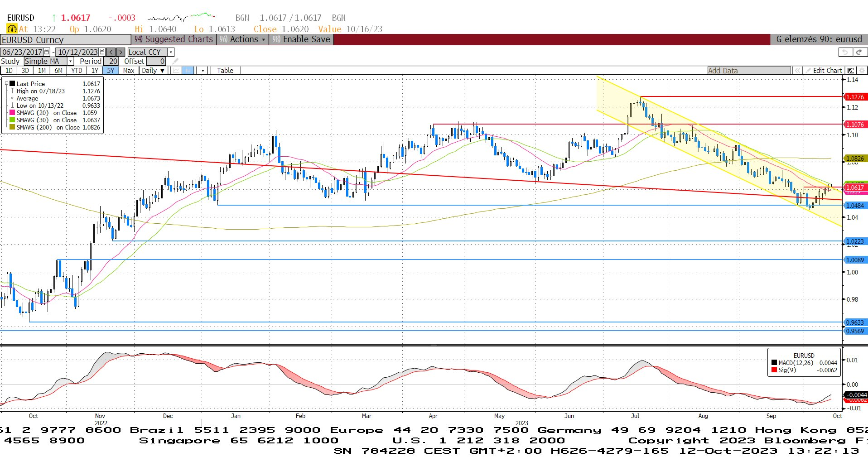Click the SMAVG (30) green legend swatch

point(12,120)
